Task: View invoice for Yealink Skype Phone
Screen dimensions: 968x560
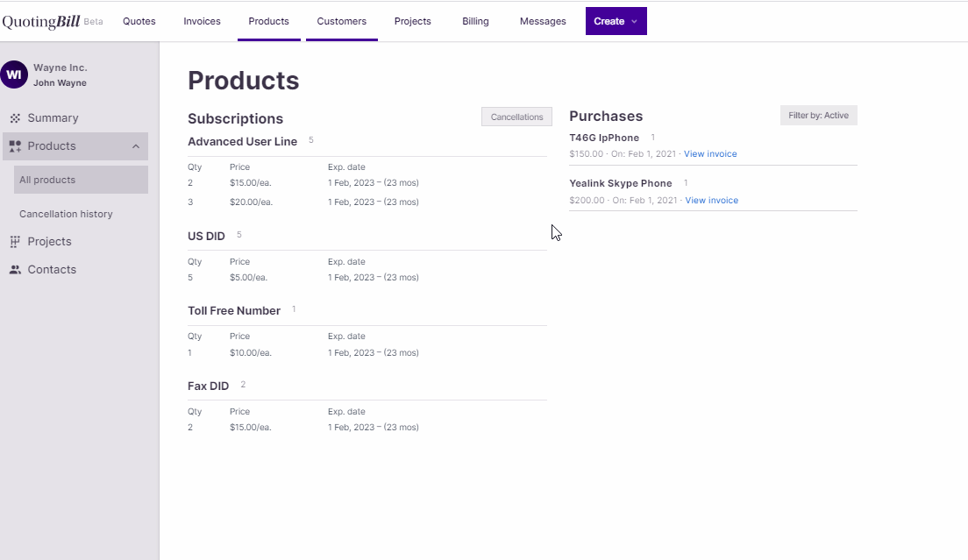Action: [711, 201]
